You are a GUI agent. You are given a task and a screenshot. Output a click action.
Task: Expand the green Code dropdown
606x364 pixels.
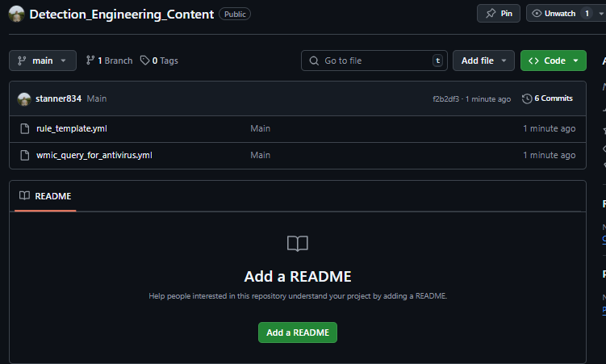click(x=553, y=61)
